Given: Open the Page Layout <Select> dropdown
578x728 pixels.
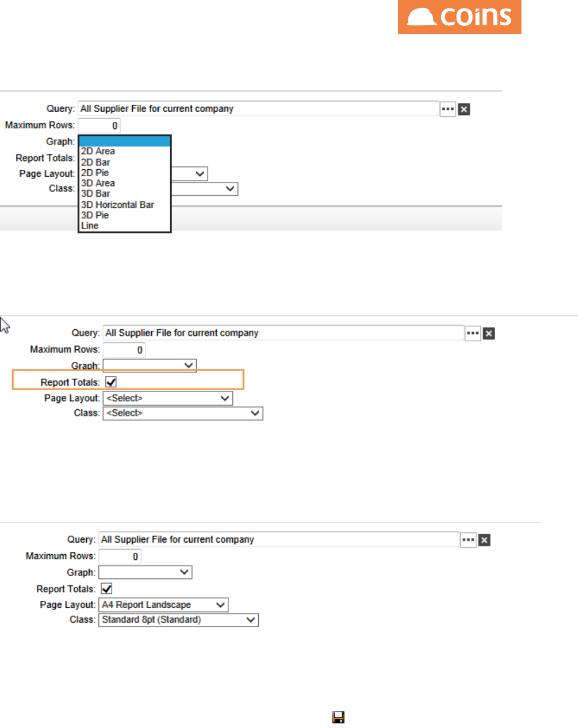Looking at the screenshot, I should tap(167, 398).
